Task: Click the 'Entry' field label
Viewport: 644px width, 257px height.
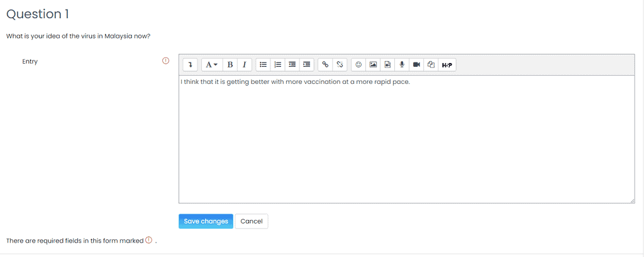Action: coord(30,61)
